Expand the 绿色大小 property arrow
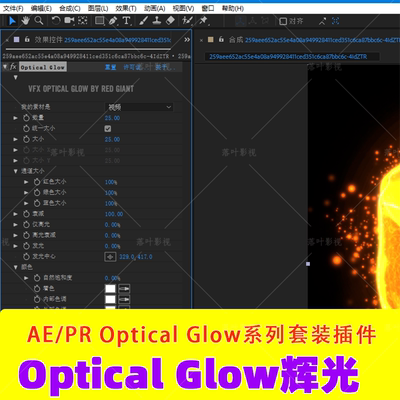 pyautogui.click(x=26, y=193)
